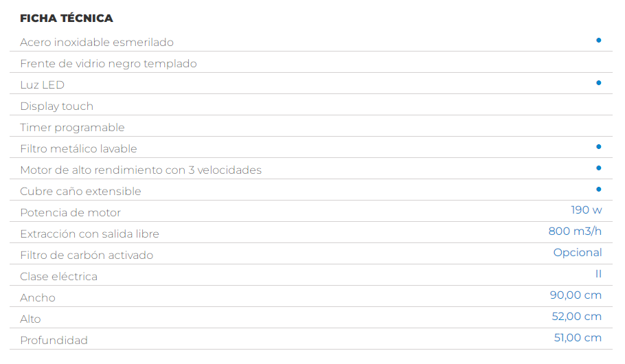
Task: Select the Frente de vidrio negro templado label
Action: pos(109,64)
